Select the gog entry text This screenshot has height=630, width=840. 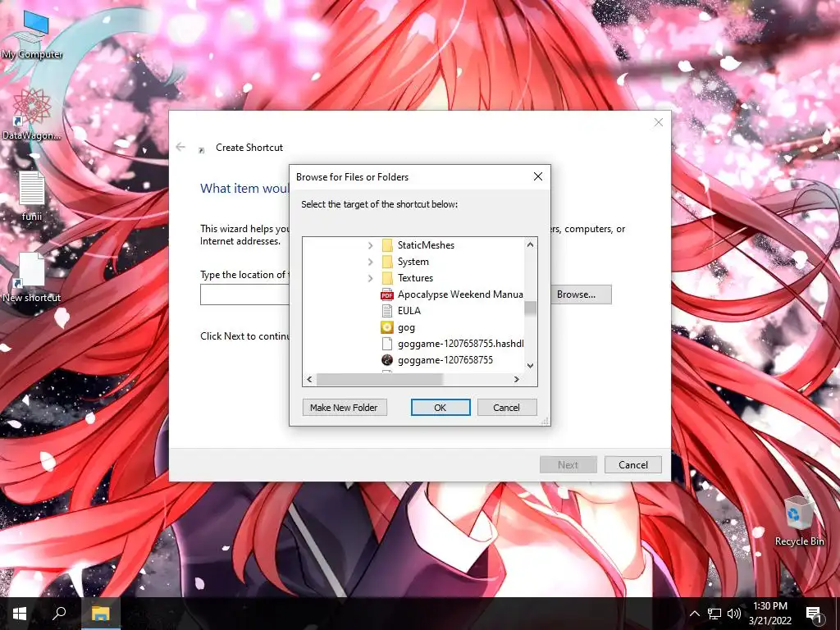406,327
